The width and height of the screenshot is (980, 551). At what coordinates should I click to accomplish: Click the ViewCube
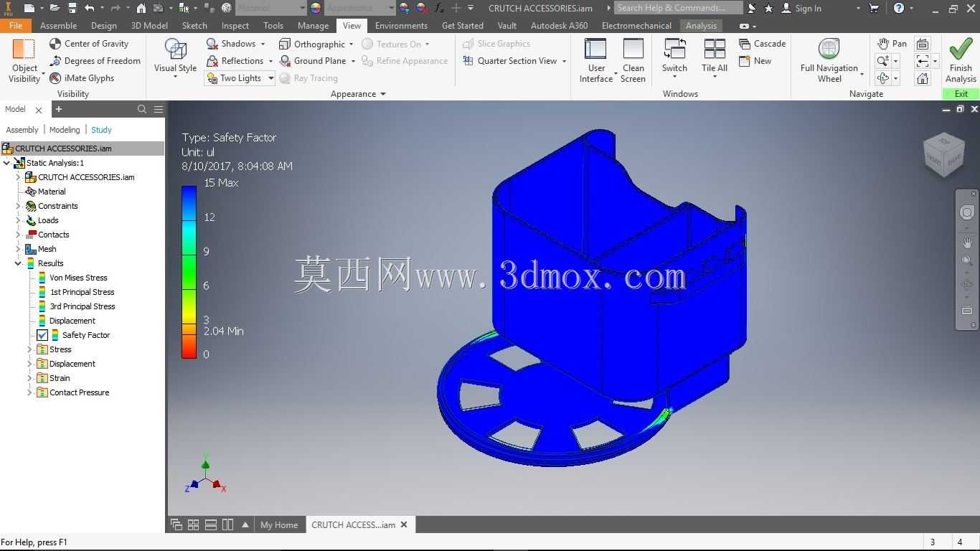pos(943,154)
